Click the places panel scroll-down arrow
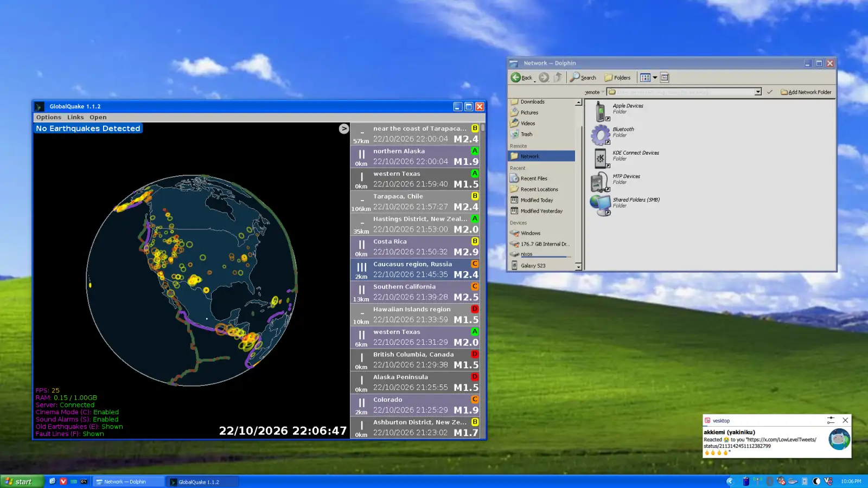The height and width of the screenshot is (488, 868). [x=578, y=267]
